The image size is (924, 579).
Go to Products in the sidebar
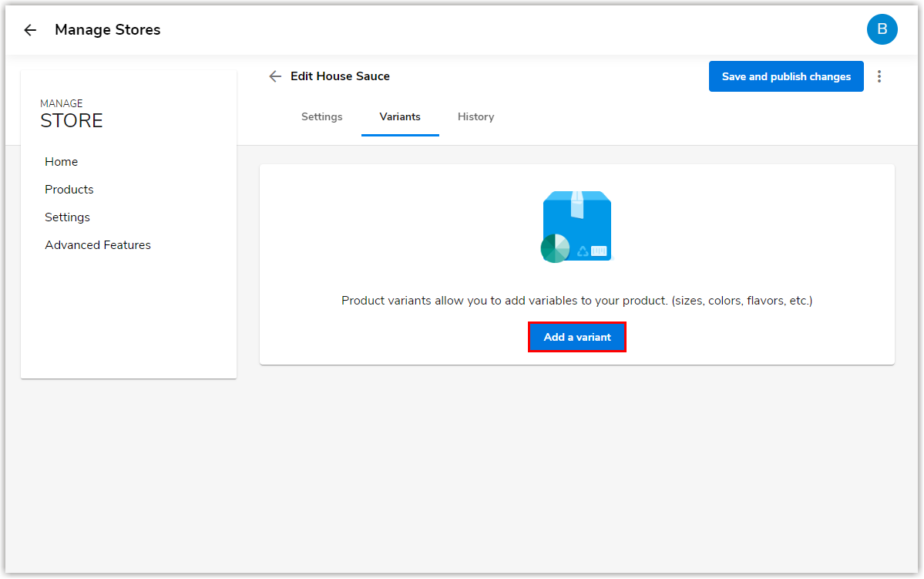[69, 189]
